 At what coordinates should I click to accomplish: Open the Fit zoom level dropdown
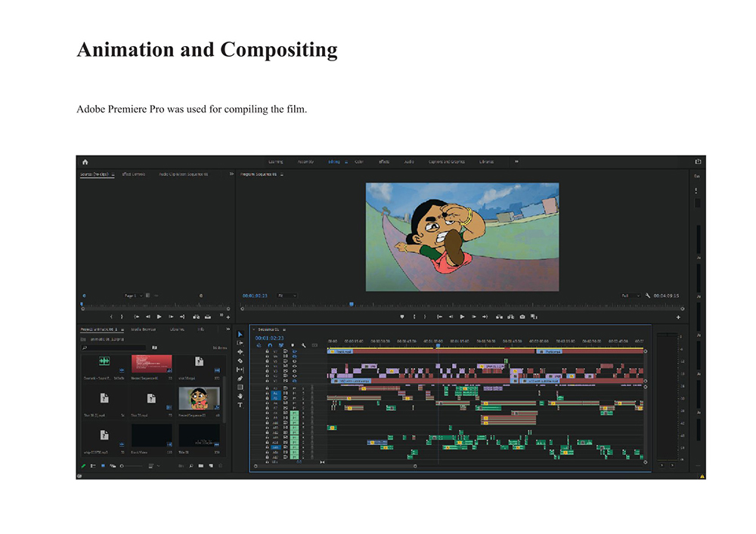[287, 295]
